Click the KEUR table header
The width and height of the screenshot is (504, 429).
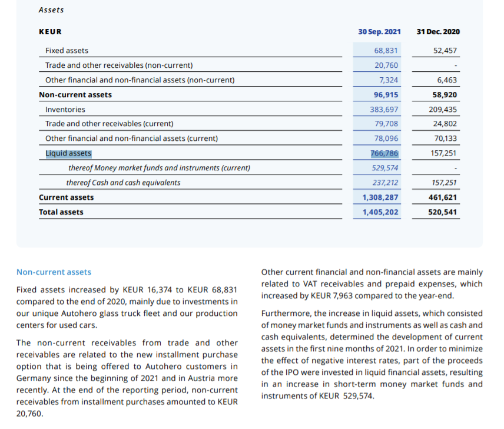(50, 32)
